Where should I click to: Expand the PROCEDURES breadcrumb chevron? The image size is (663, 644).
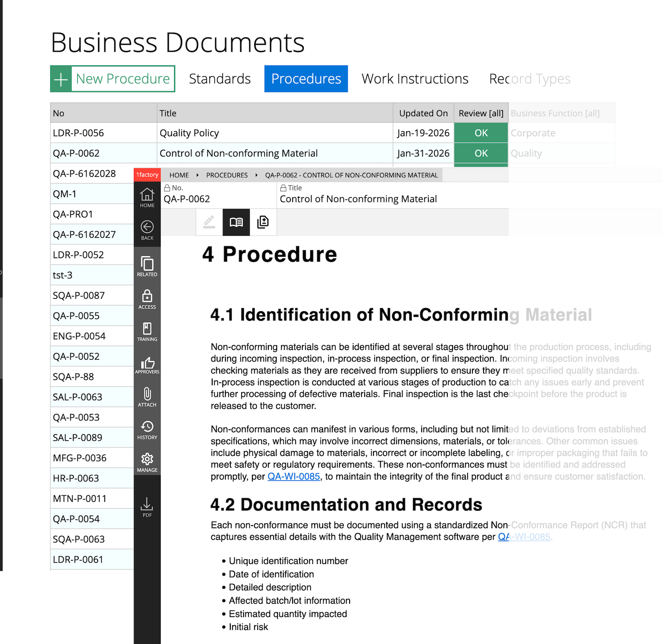pyautogui.click(x=256, y=175)
